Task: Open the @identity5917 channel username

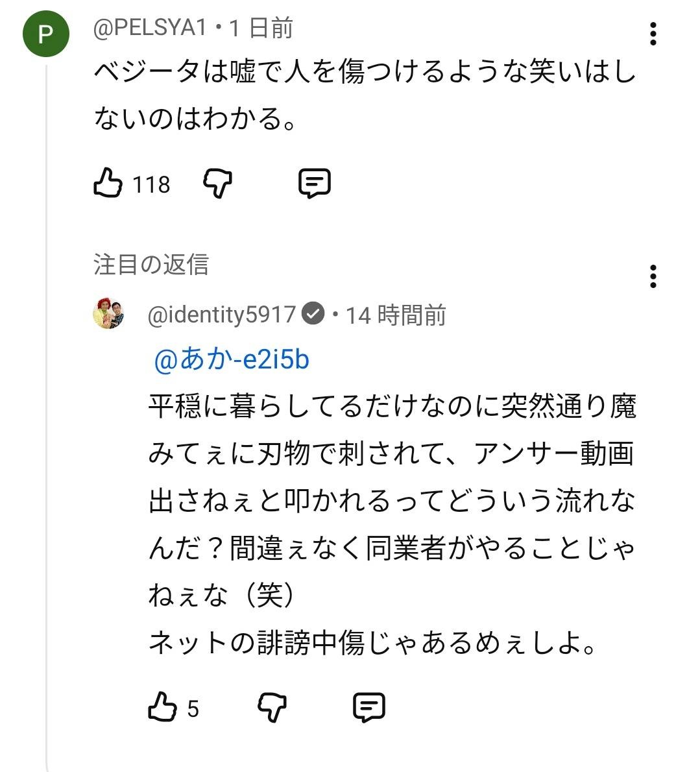Action: pos(222,315)
